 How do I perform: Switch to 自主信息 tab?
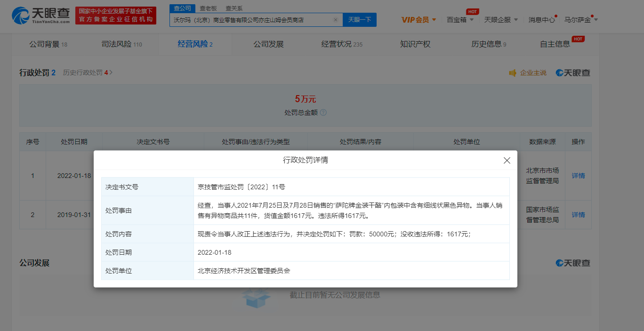pyautogui.click(x=555, y=44)
